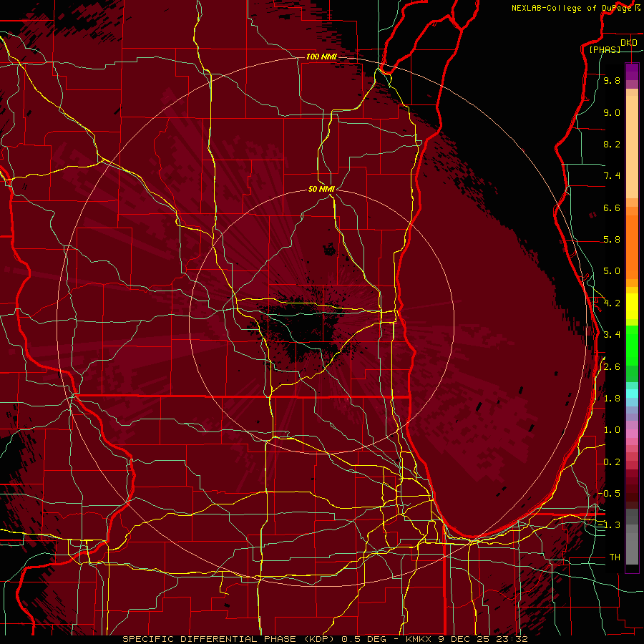The width and height of the screenshot is (644, 644).
Task: Click the 7.4 scale label
Action: pyautogui.click(x=612, y=176)
